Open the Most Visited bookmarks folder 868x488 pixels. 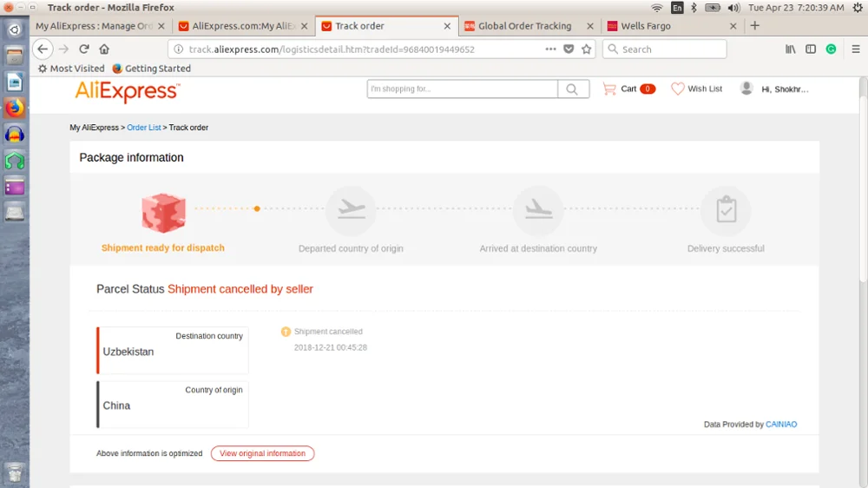click(x=71, y=68)
